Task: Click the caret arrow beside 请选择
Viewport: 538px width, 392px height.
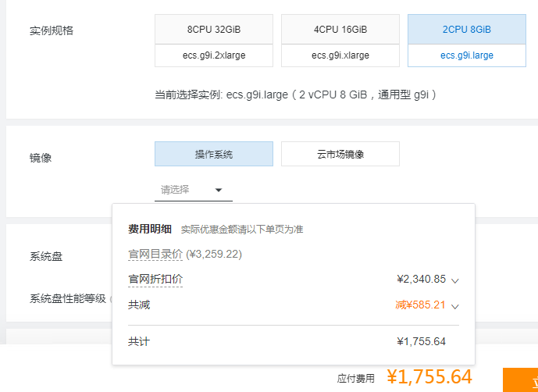Action: point(219,190)
